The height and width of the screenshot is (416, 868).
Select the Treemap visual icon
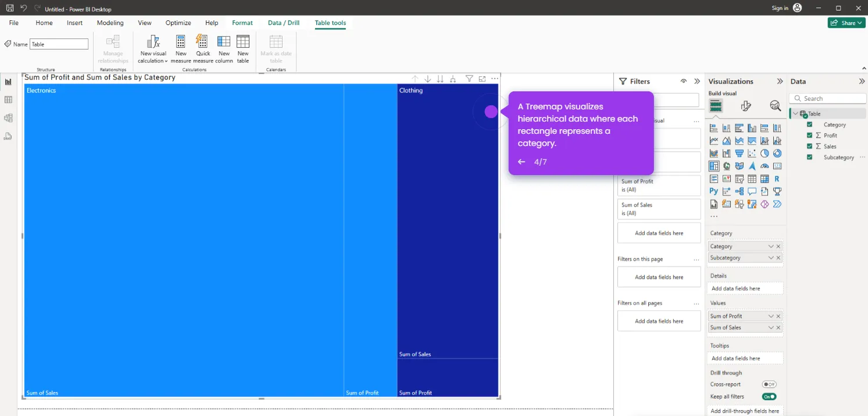pyautogui.click(x=714, y=166)
